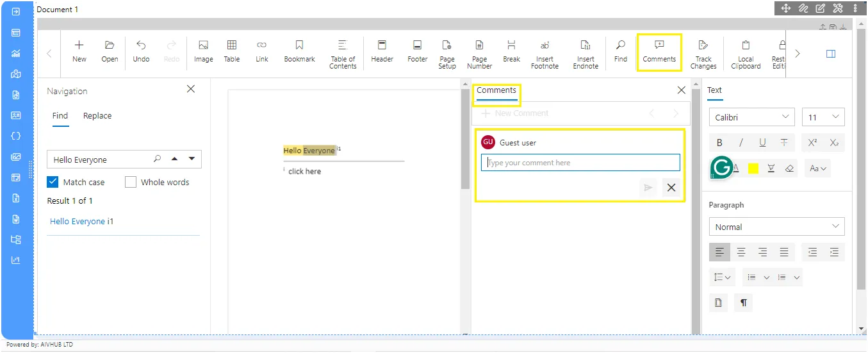The width and height of the screenshot is (868, 353).
Task: Click Insert Endnote
Action: (x=585, y=54)
